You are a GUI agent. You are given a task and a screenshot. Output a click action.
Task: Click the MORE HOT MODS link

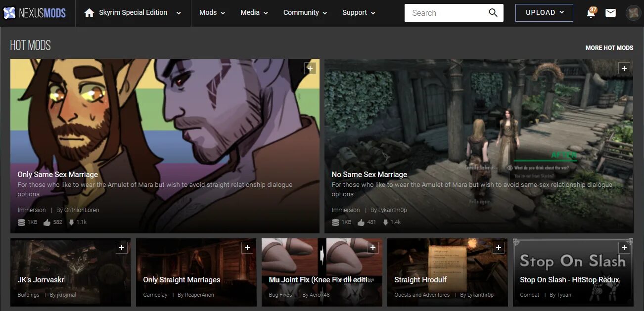(609, 48)
